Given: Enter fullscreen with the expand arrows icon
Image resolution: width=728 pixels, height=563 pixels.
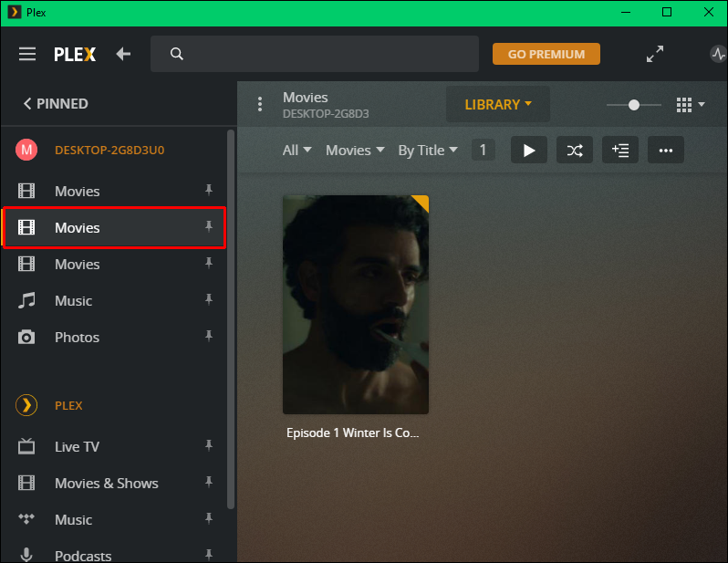Looking at the screenshot, I should tap(655, 54).
